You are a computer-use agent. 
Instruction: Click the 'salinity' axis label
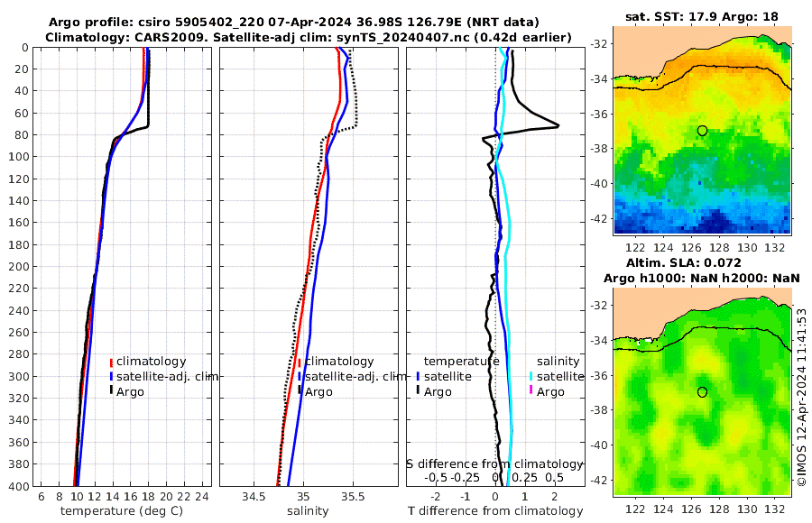(x=308, y=511)
